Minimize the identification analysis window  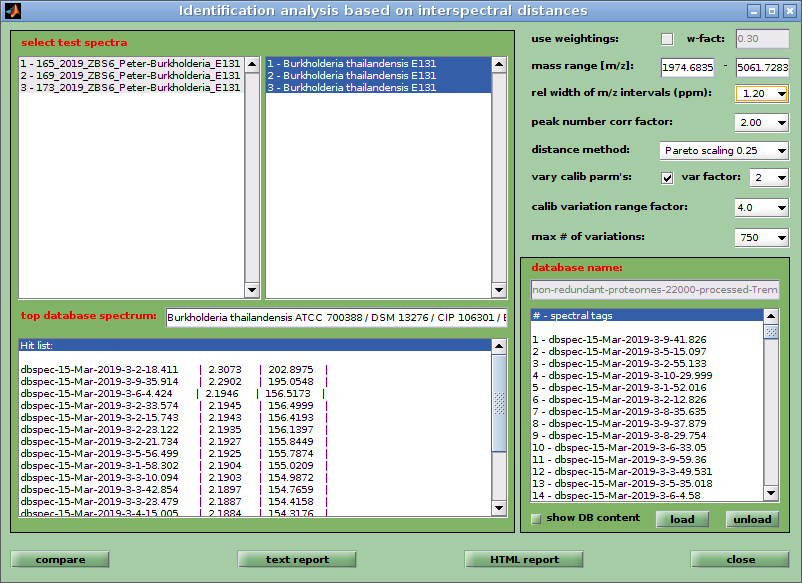(754, 11)
